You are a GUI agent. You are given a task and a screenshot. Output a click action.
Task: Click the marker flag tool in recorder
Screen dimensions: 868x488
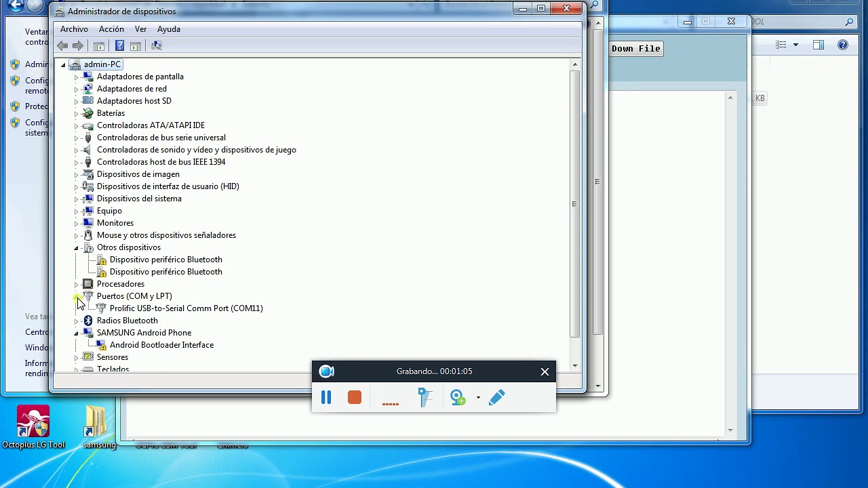click(x=425, y=397)
